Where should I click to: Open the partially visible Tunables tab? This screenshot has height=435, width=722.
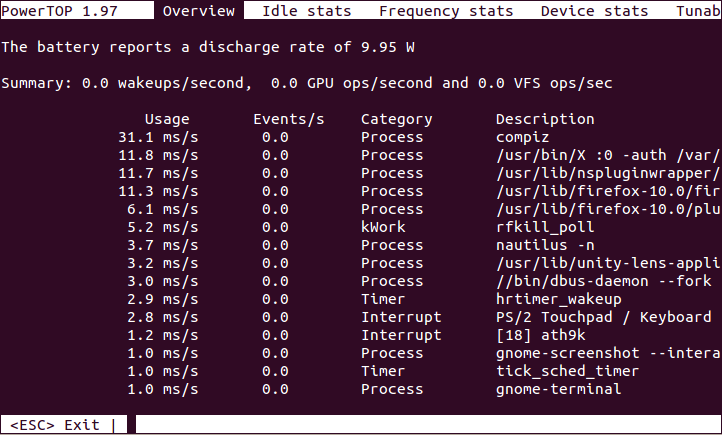(698, 12)
